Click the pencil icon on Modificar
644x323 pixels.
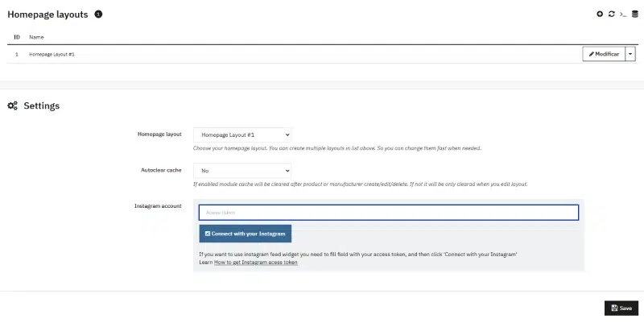tap(590, 54)
